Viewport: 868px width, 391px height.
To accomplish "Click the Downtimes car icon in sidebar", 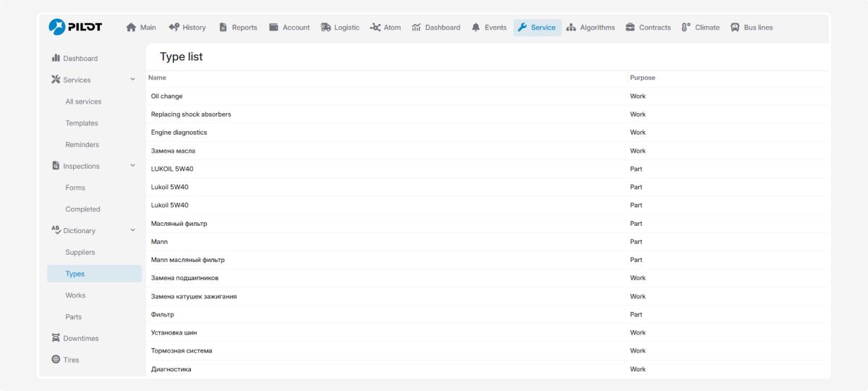I will pyautogui.click(x=56, y=338).
